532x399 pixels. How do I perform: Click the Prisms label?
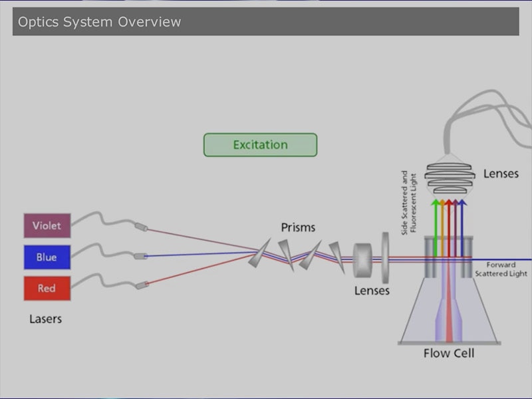click(298, 227)
